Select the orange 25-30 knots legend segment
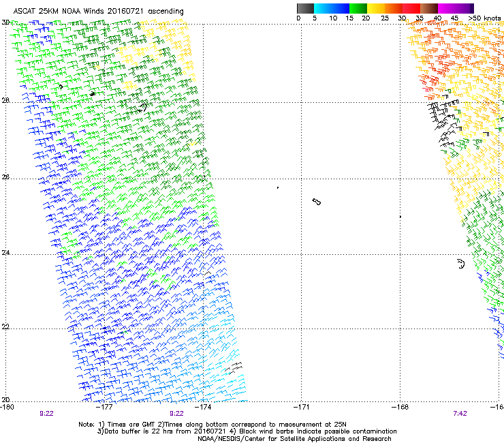Screen dimensions: 504x443 (x=394, y=8)
